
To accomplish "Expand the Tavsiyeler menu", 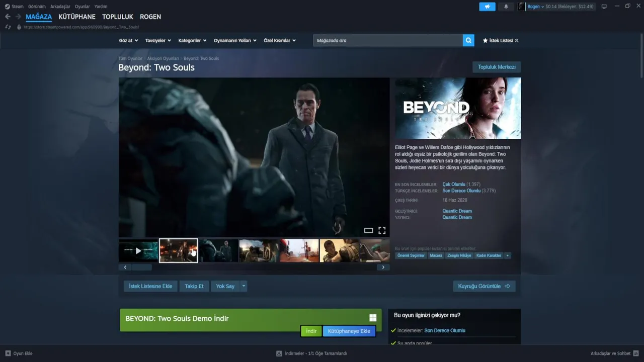I will pyautogui.click(x=158, y=40).
